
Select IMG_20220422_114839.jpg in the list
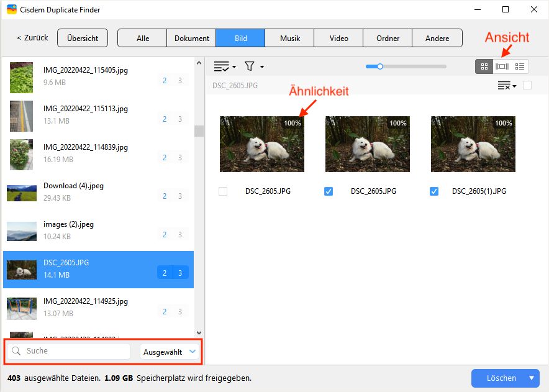98,154
